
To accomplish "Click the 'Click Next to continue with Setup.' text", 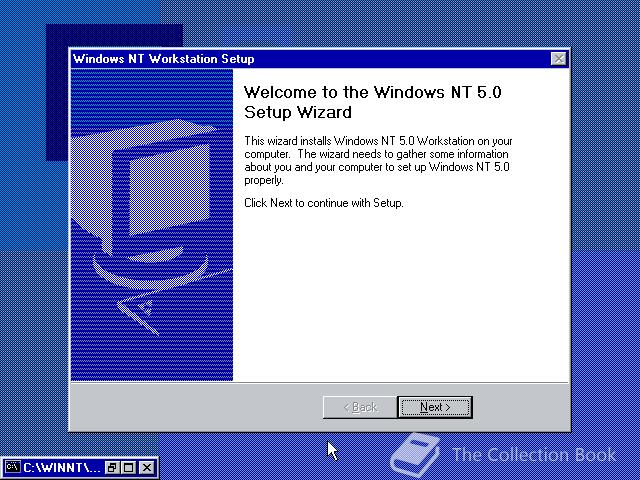I will coord(324,203).
